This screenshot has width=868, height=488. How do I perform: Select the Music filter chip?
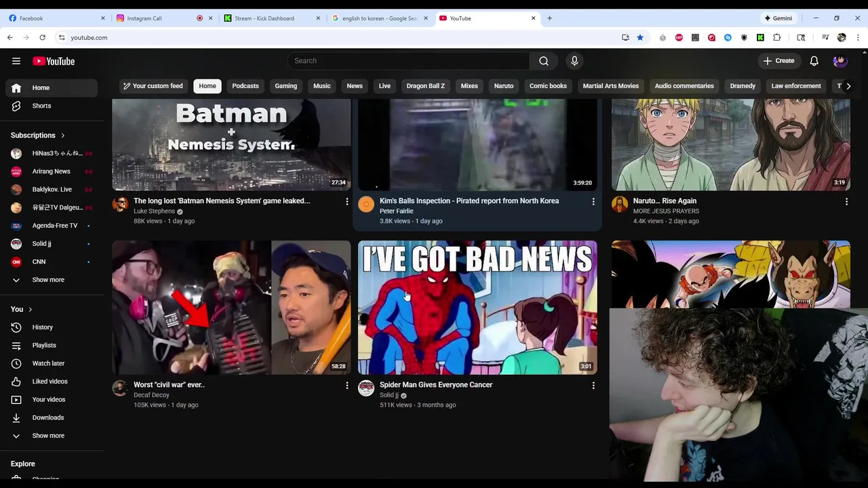click(x=322, y=86)
